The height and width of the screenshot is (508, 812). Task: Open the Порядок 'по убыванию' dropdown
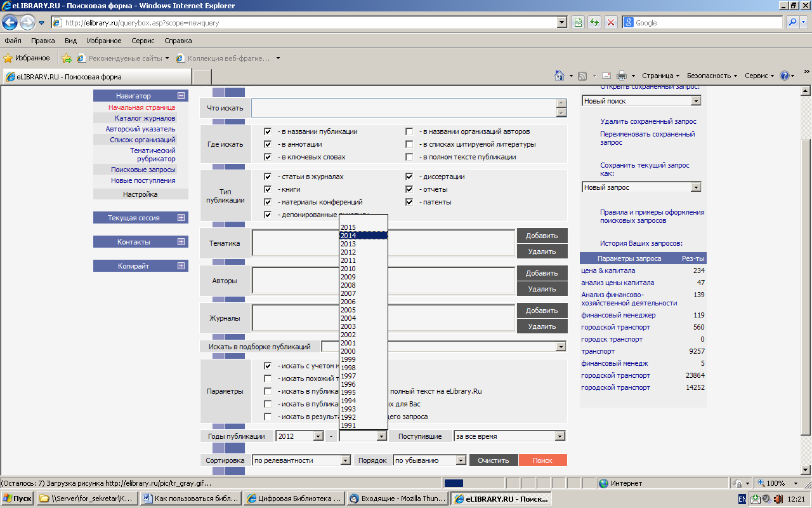pyautogui.click(x=429, y=460)
